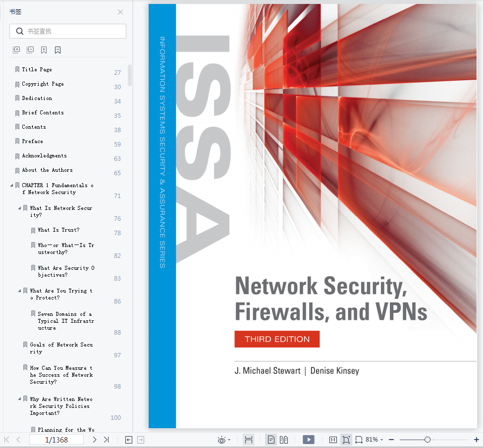This screenshot has width=483, height=448.
Task: Switch to two-page layout
Action: (x=284, y=440)
